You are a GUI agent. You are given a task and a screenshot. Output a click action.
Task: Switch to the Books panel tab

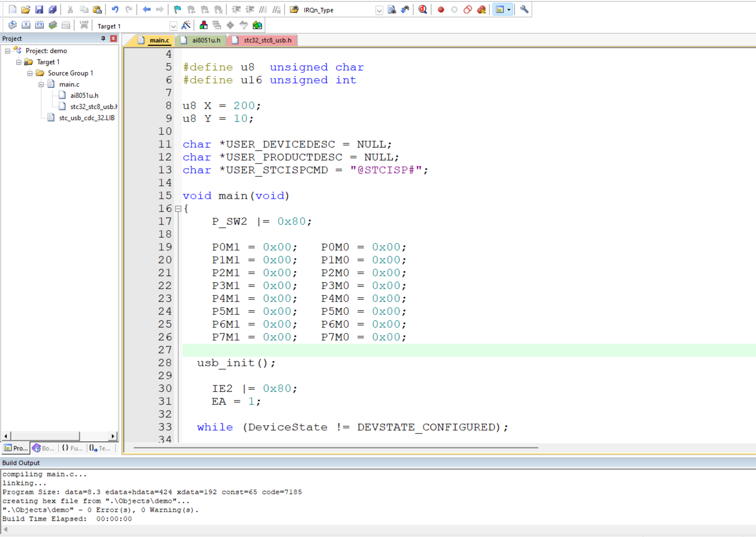44,448
